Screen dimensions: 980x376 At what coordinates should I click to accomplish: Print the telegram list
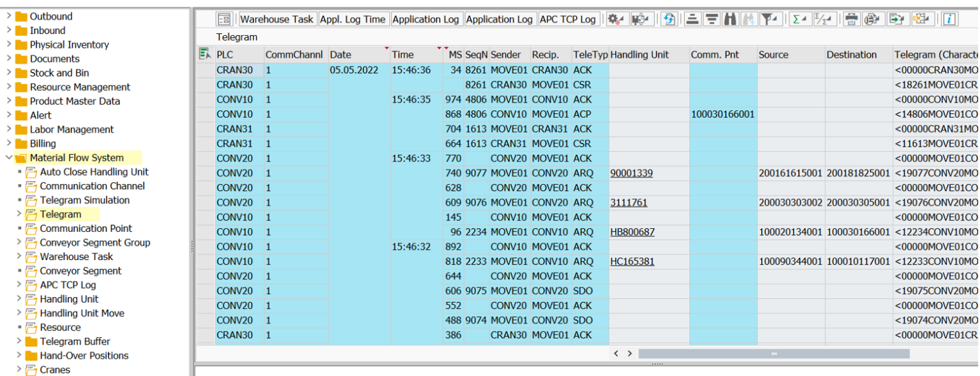[x=851, y=19]
